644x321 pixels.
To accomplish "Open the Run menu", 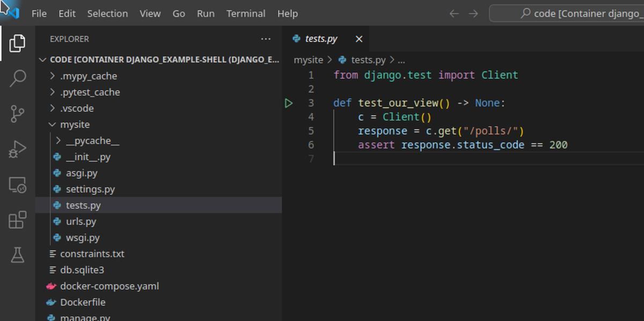I will (x=206, y=13).
